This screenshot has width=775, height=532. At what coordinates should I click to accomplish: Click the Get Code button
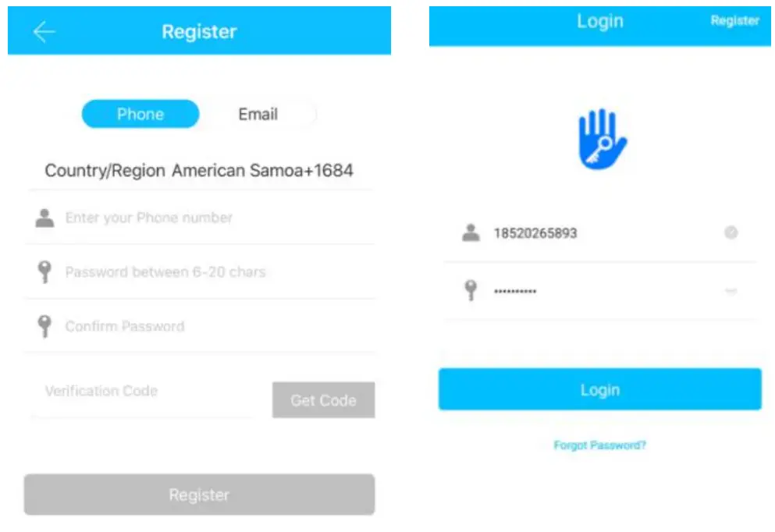[323, 399]
